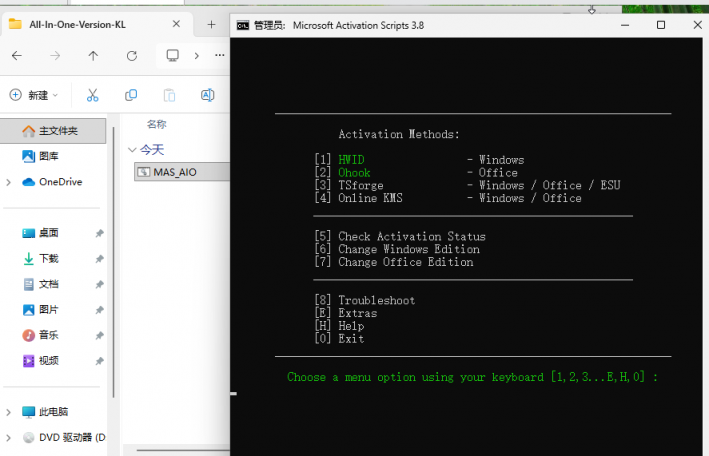Click the Copy icon in toolbar
Screen dimensions: 709x456
131,95
